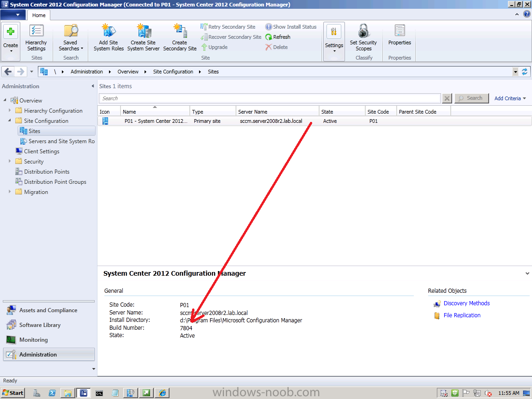Click Set Security Scopes
This screenshot has width=532, height=399.
(363, 38)
